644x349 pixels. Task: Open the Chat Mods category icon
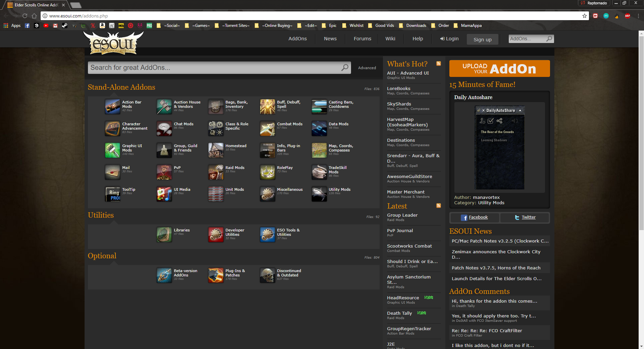click(x=164, y=129)
